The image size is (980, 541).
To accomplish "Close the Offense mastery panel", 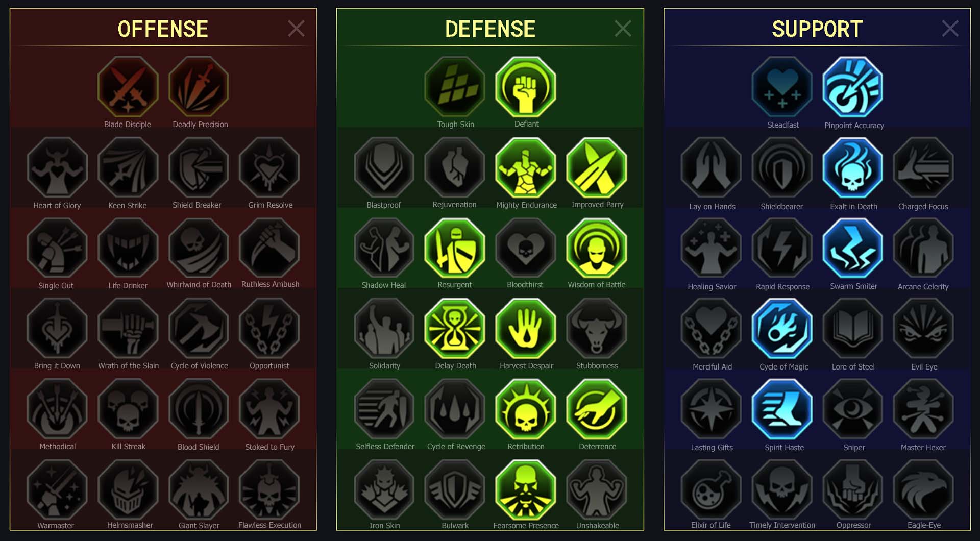I will [296, 29].
